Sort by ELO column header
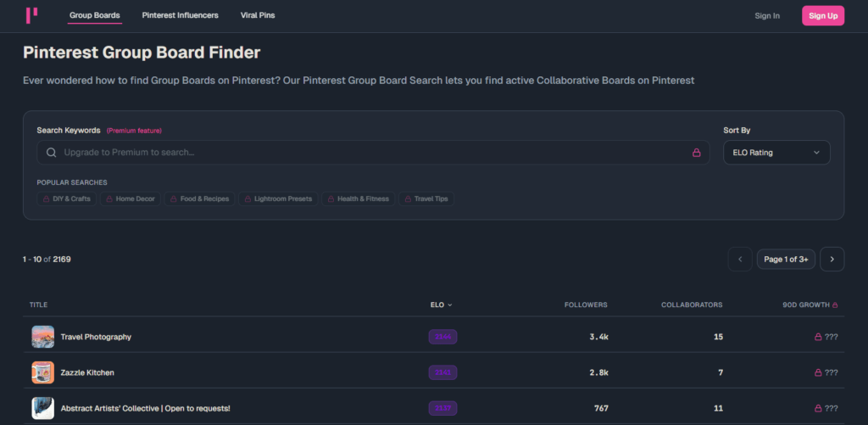This screenshot has height=425, width=868. click(x=441, y=305)
